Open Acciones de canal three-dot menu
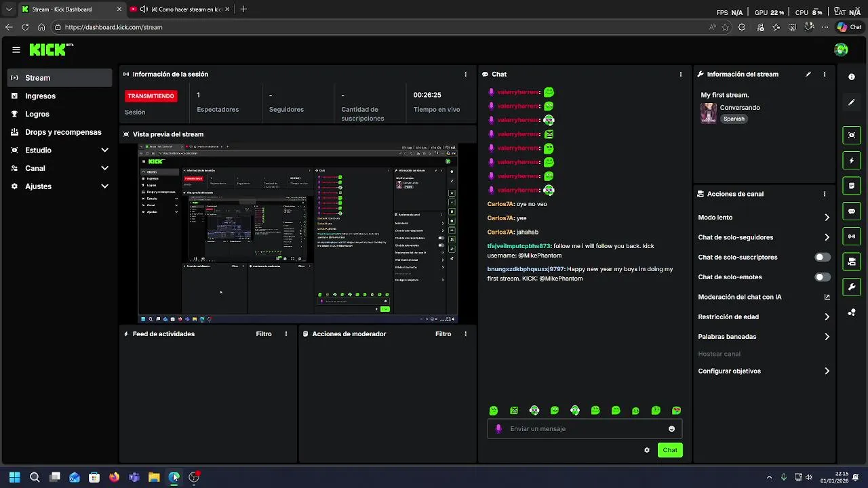Viewport: 868px width, 488px height. point(825,194)
